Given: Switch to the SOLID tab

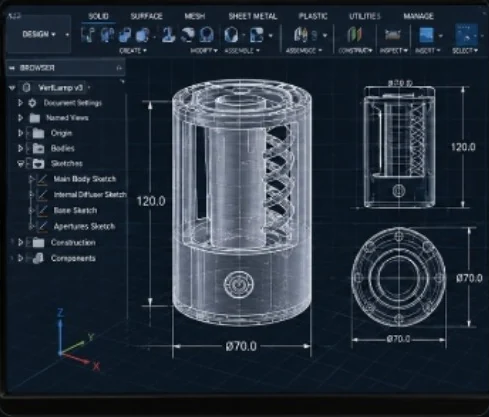Looking at the screenshot, I should [98, 16].
